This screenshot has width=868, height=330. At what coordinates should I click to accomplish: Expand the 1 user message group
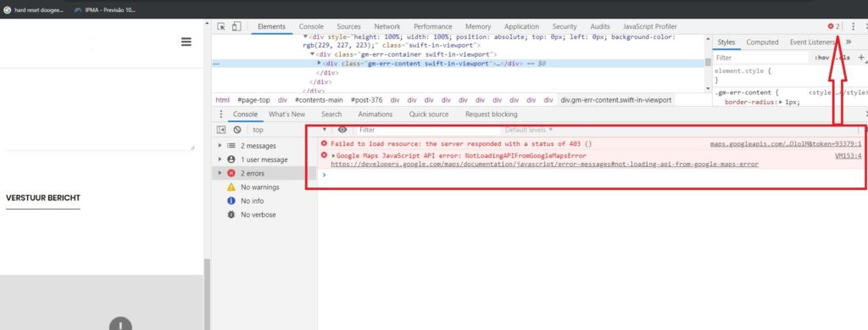click(220, 159)
